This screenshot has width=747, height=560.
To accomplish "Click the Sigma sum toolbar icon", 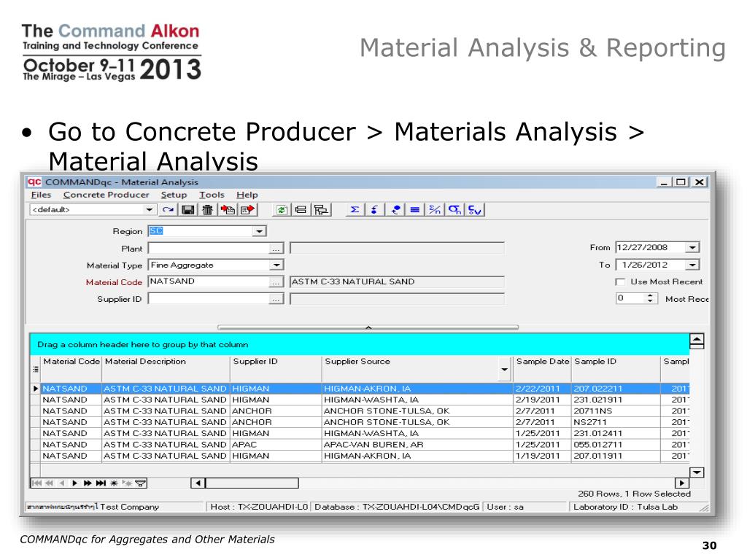I will click(355, 209).
